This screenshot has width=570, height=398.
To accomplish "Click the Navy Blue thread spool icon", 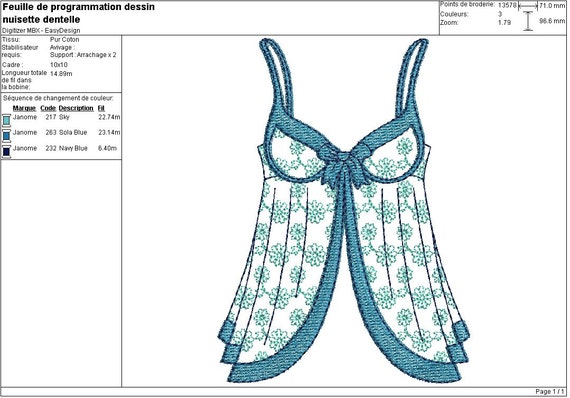I will pos(6,151).
